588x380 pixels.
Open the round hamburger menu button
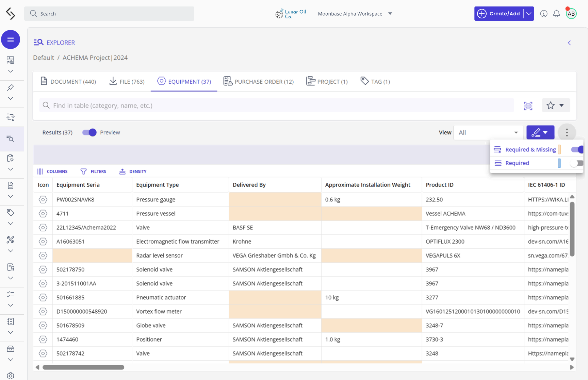coord(11,39)
